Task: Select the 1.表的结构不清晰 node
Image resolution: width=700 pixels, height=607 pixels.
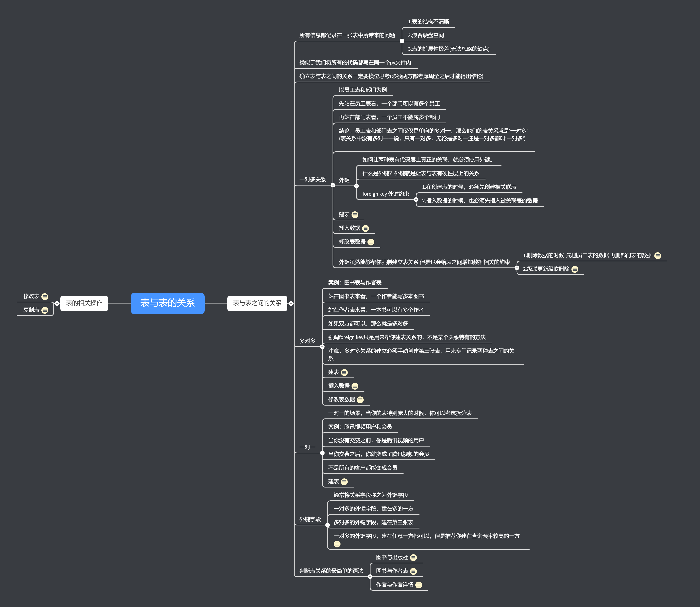Action: coord(428,22)
